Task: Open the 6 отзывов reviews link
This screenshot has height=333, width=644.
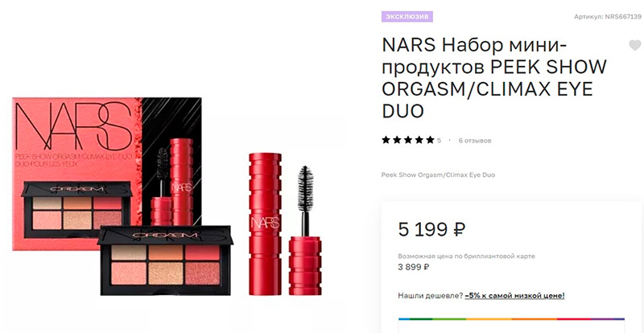Action: pos(475,141)
